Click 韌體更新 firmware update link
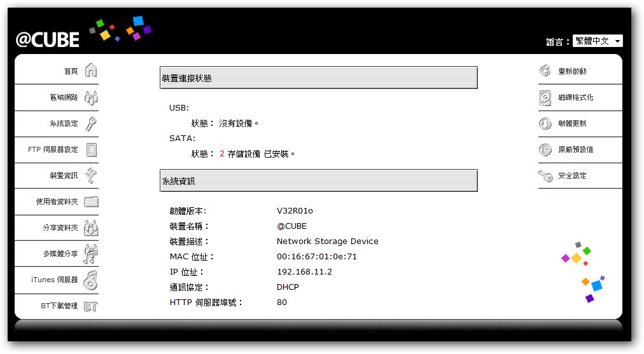Viewport: 644px width, 354px height. coord(572,123)
